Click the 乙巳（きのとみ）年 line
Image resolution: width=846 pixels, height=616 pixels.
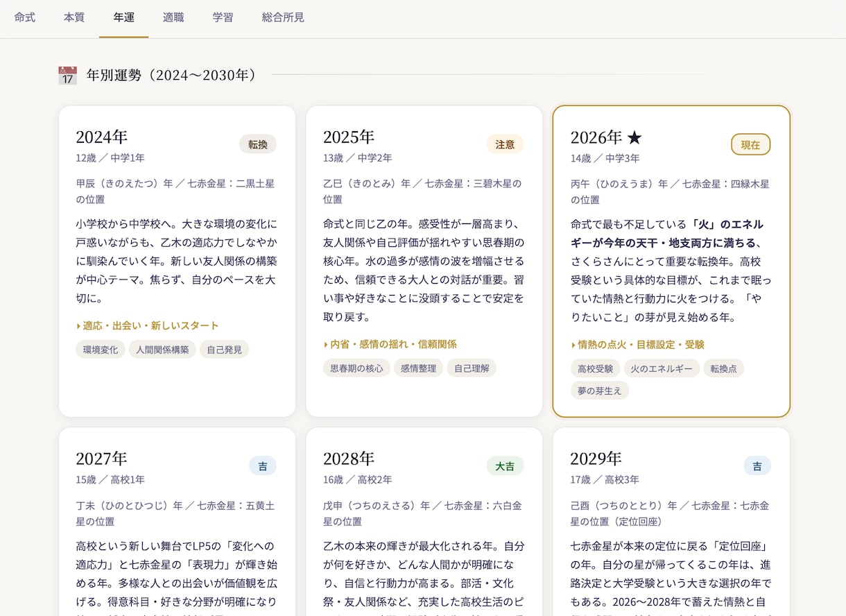pos(422,191)
